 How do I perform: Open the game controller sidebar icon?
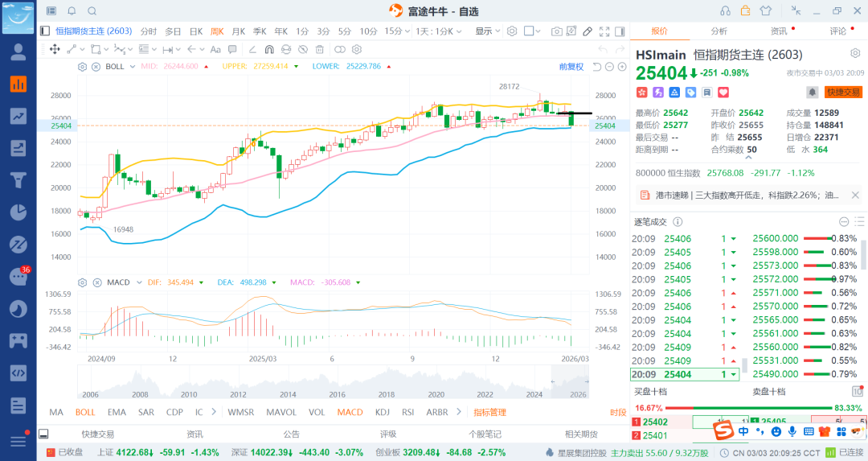pos(18,340)
